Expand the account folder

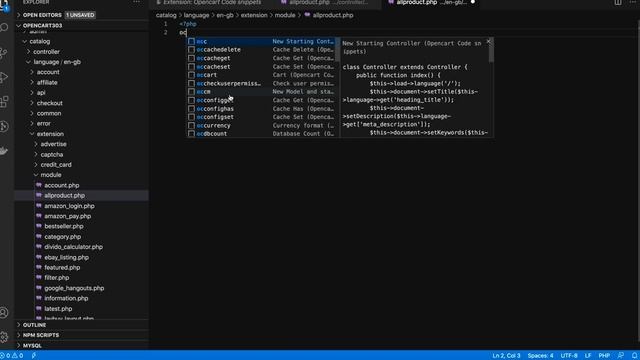[x=48, y=72]
